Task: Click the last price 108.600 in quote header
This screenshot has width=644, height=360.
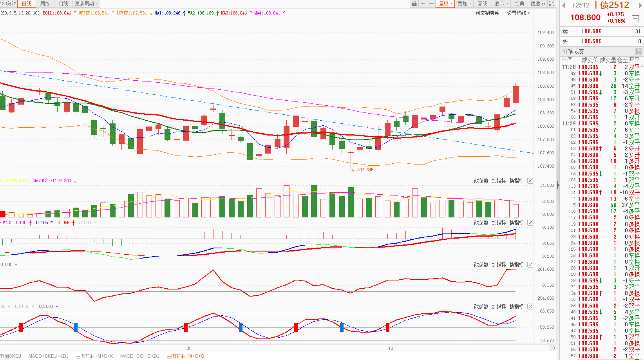Action: click(585, 17)
